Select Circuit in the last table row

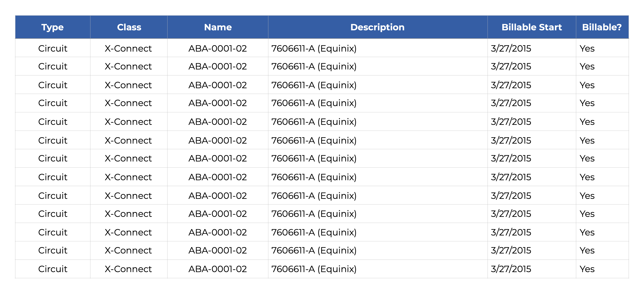(x=53, y=269)
